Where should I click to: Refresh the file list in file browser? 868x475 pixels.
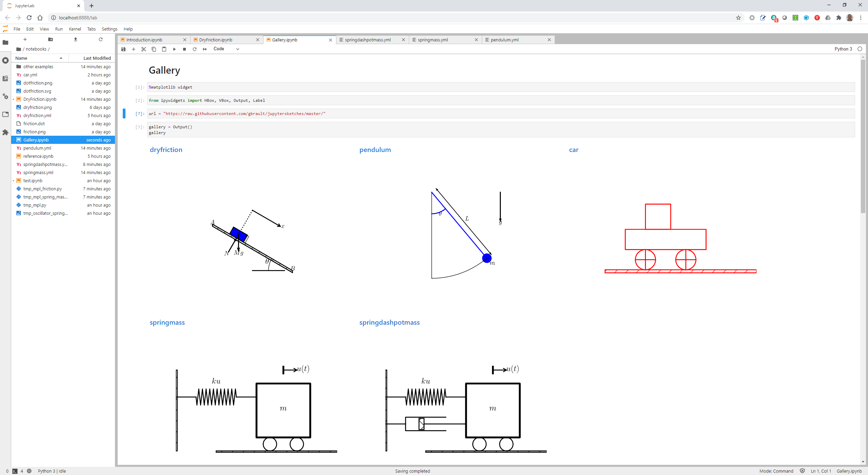(101, 39)
